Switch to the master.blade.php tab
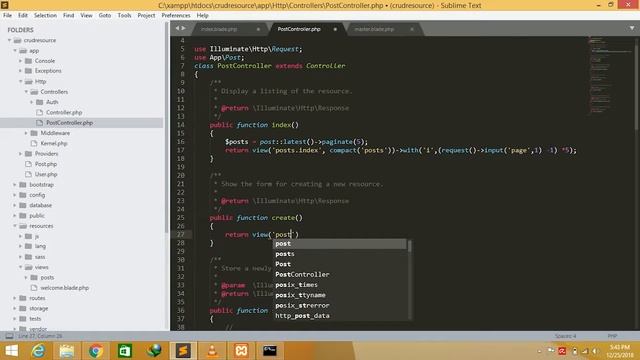The width and height of the screenshot is (640, 360). pyautogui.click(x=374, y=29)
